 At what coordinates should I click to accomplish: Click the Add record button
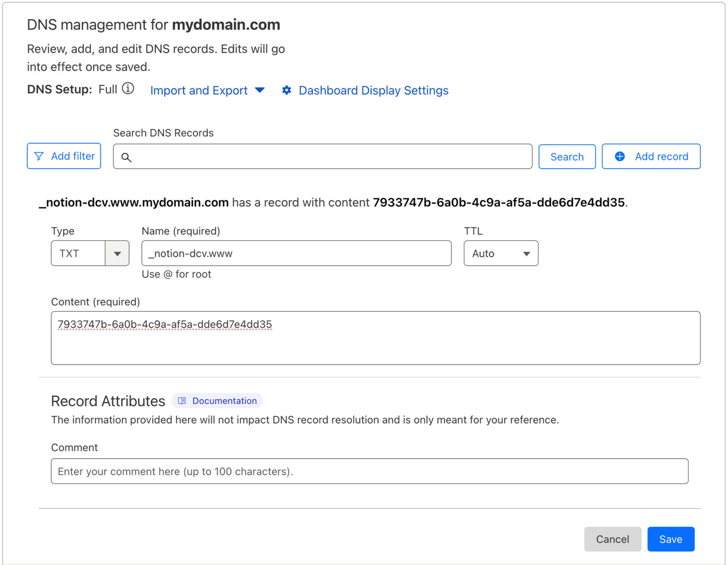(651, 156)
